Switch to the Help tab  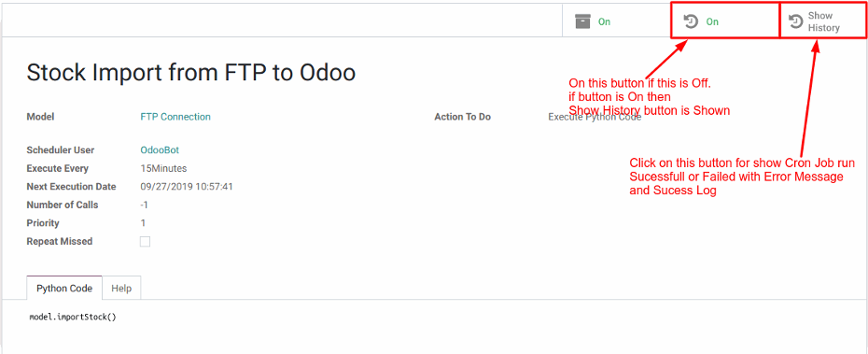click(121, 288)
